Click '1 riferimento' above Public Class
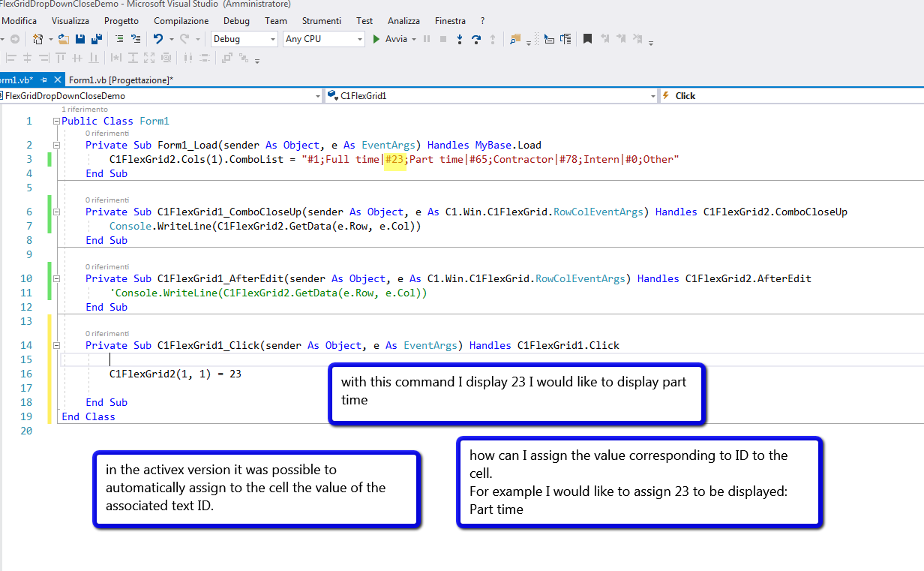This screenshot has width=924, height=571. (85, 110)
